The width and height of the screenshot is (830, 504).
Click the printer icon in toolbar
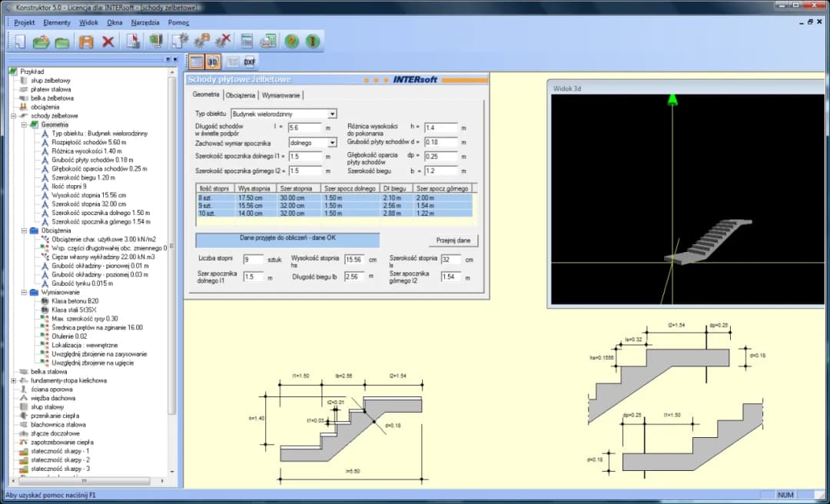click(267, 41)
